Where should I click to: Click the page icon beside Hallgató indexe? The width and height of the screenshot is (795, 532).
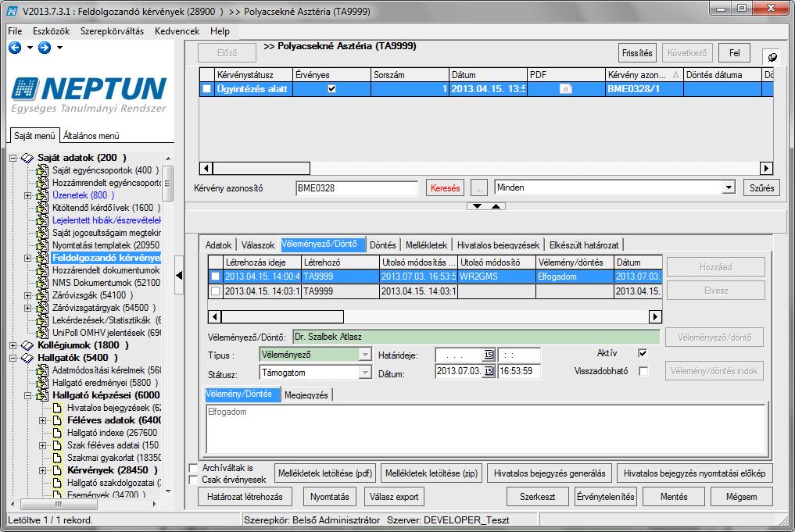coord(58,433)
